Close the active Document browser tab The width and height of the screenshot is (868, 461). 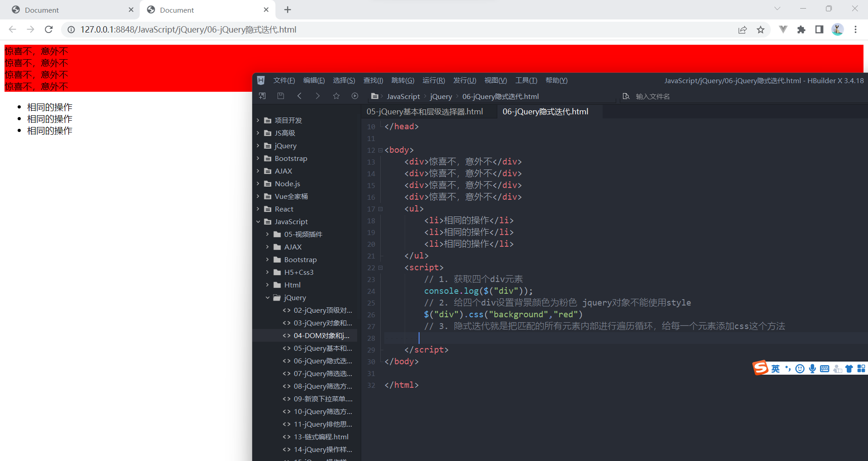point(266,9)
